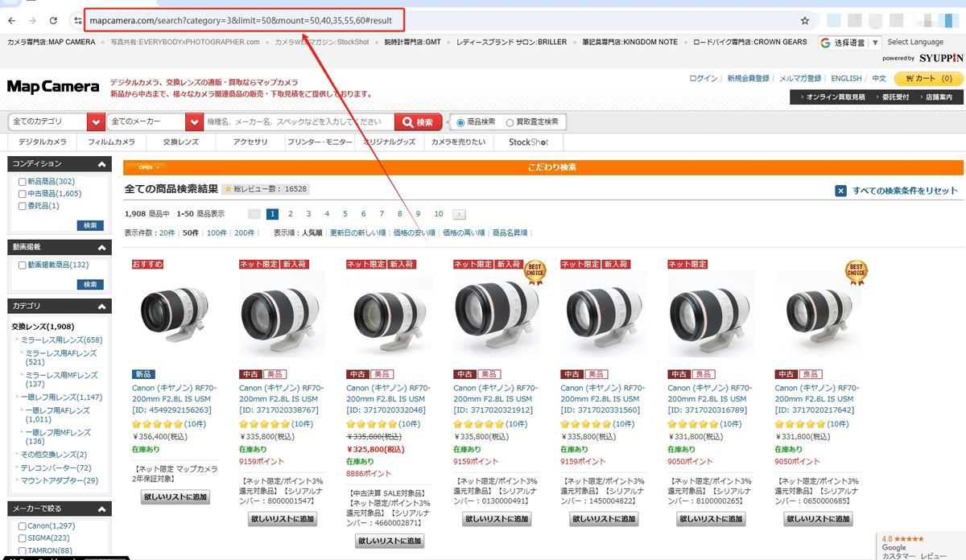Open the アクセサリ nav tab

point(250,142)
